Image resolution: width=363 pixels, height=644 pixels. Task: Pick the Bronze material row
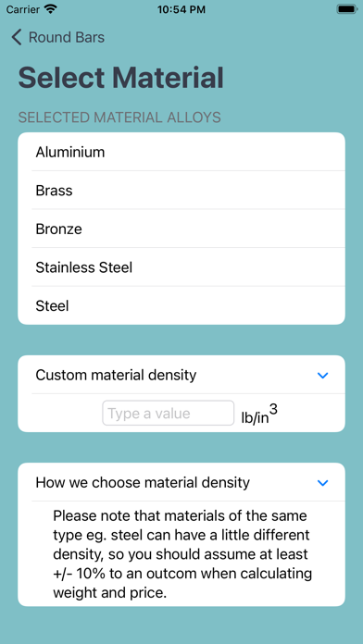click(x=181, y=229)
